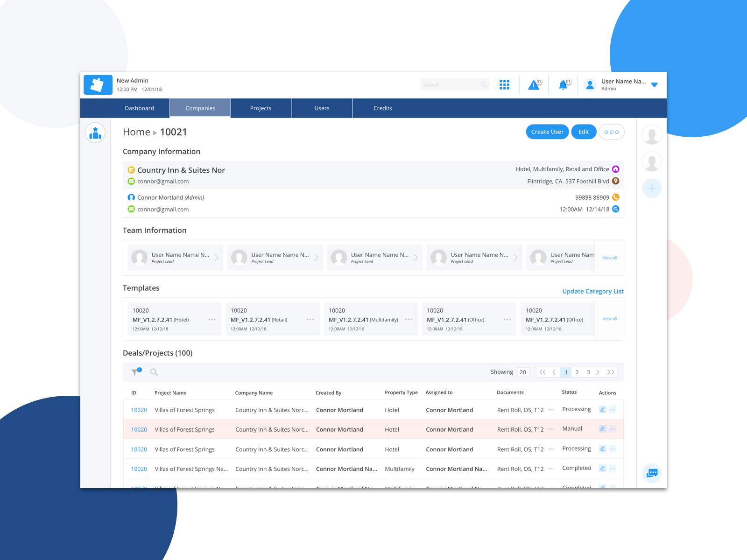Click the company email envelope icon
Viewport: 747px width, 560px height.
(131, 182)
